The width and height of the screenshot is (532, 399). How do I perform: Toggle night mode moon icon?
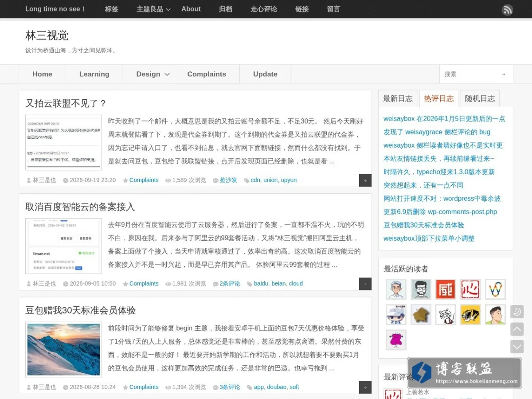(x=517, y=312)
